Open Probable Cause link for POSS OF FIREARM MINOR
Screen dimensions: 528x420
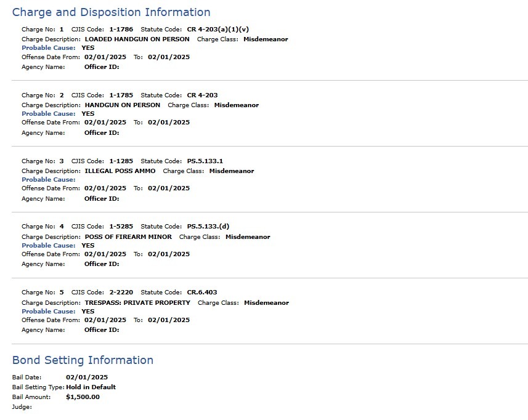click(49, 246)
